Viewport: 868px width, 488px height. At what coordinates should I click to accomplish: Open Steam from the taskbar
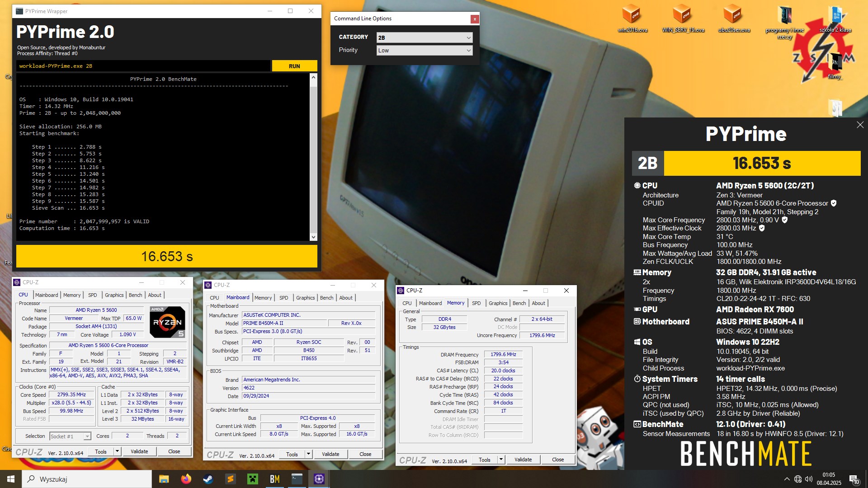point(208,479)
